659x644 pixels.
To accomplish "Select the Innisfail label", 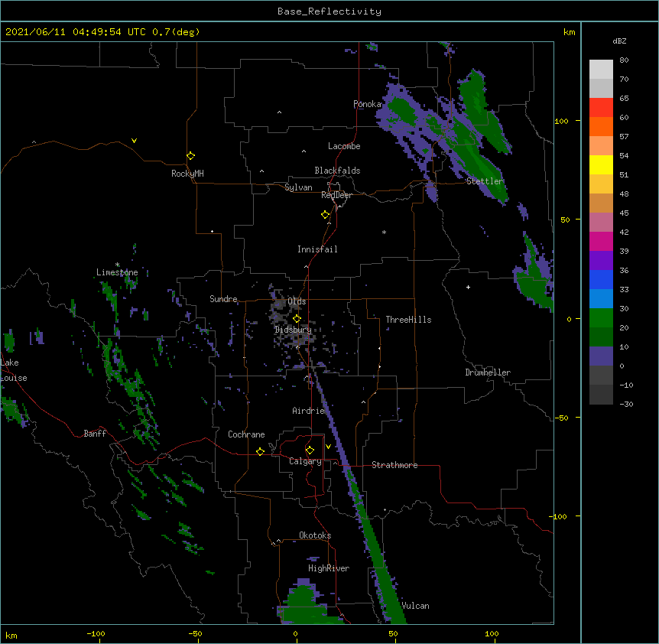I will point(317,249).
